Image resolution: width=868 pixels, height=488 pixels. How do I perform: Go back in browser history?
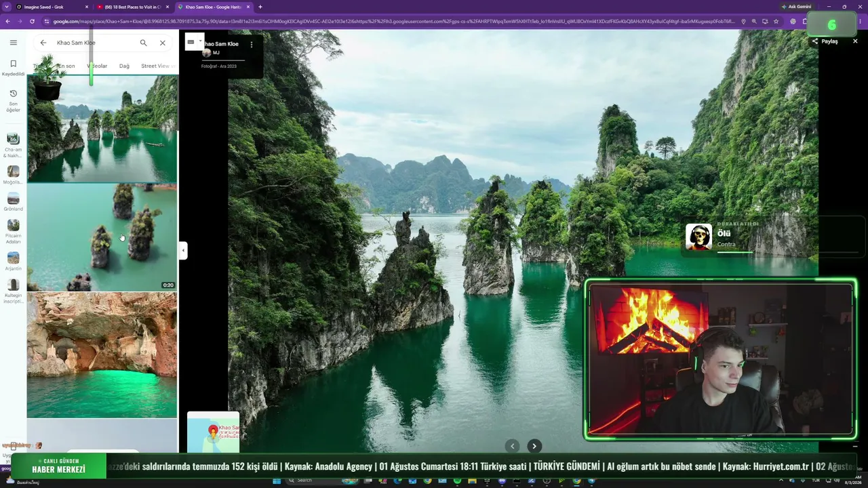(7, 21)
